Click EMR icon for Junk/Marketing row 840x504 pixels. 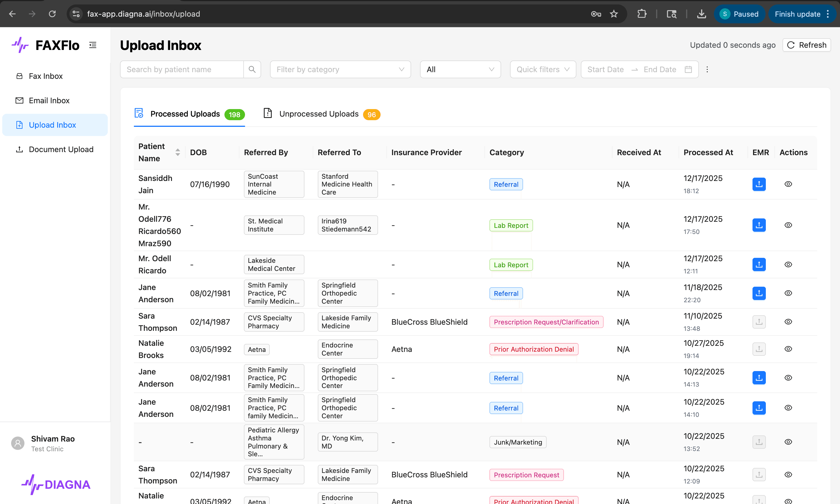pos(759,442)
